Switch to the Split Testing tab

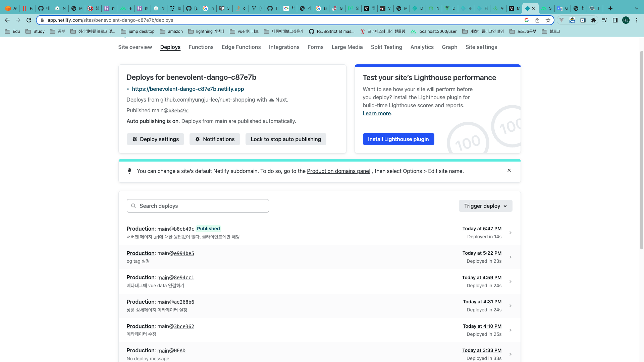[386, 47]
